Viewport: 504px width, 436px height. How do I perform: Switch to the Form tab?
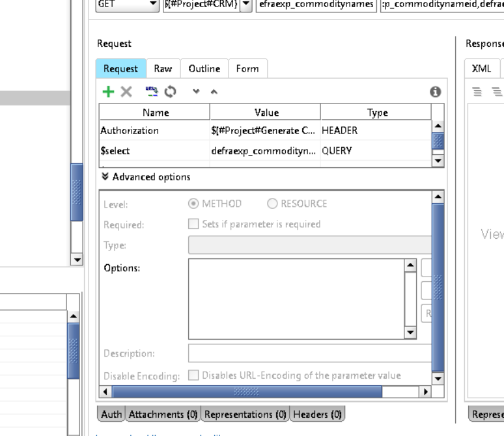(247, 68)
